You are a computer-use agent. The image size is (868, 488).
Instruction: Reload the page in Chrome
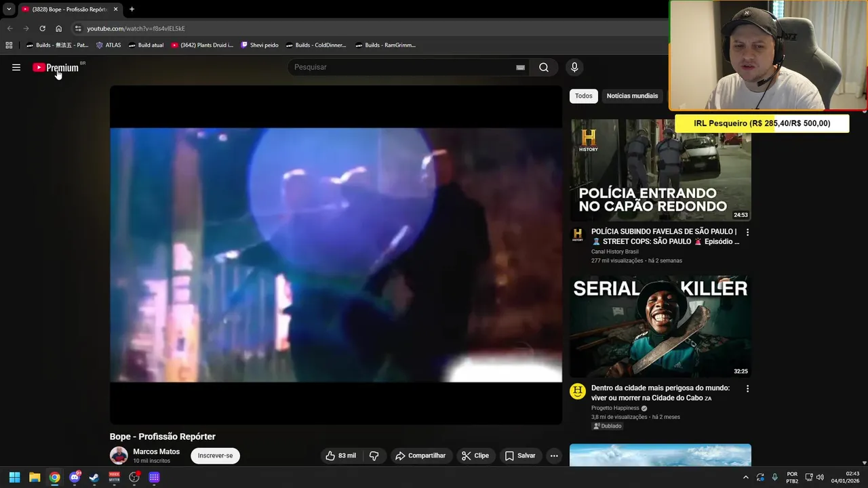click(42, 28)
